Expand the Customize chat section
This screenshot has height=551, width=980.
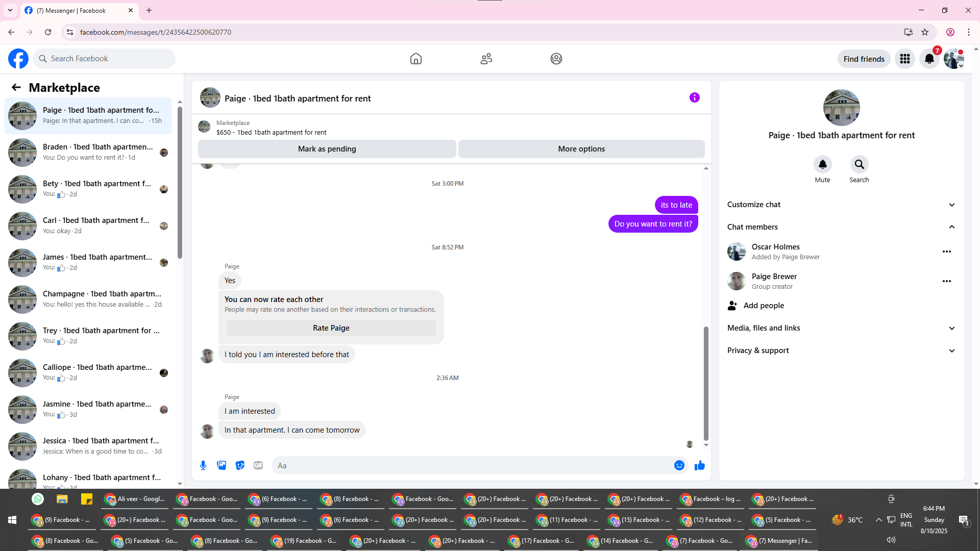[951, 205]
